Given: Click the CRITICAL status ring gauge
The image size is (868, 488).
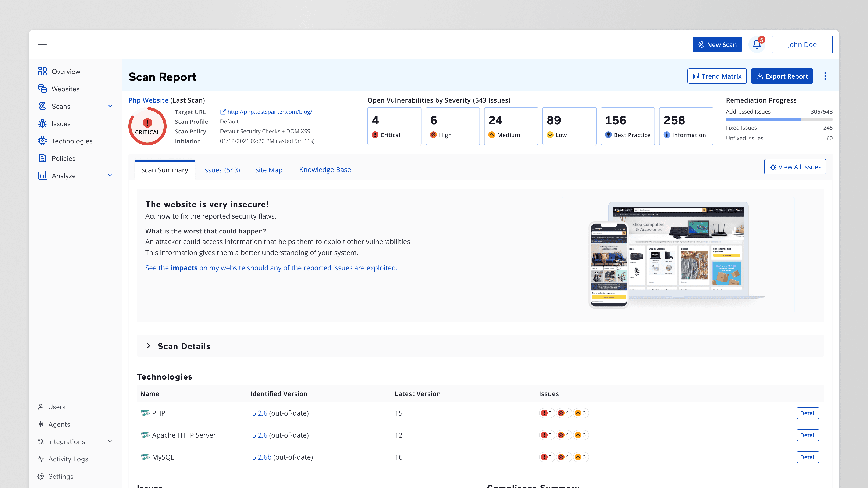Looking at the screenshot, I should [147, 126].
